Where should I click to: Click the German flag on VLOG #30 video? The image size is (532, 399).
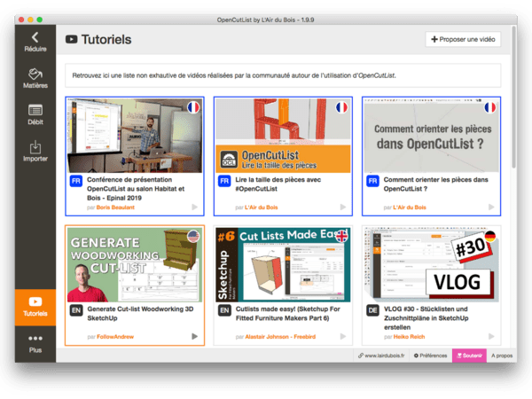point(490,237)
